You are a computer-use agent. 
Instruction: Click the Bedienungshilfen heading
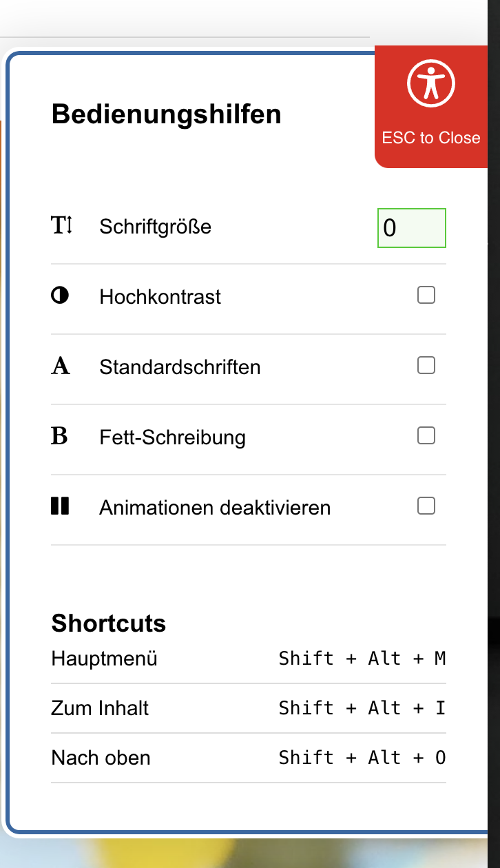click(x=167, y=114)
